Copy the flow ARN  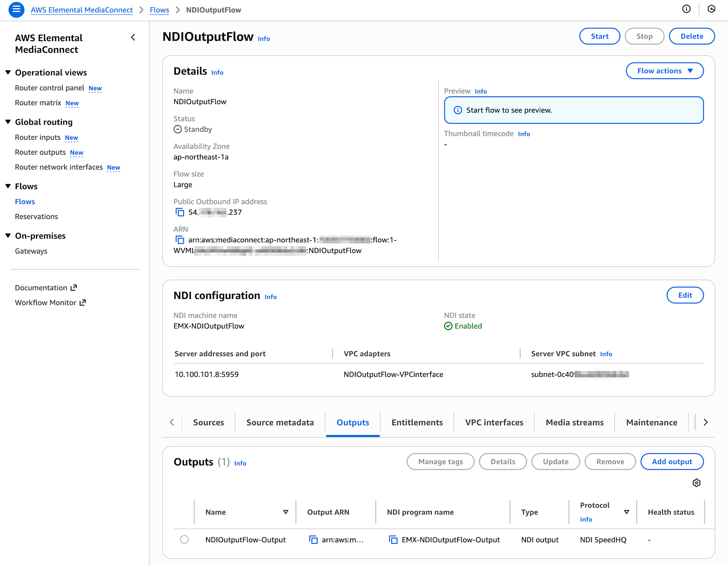[x=180, y=240]
